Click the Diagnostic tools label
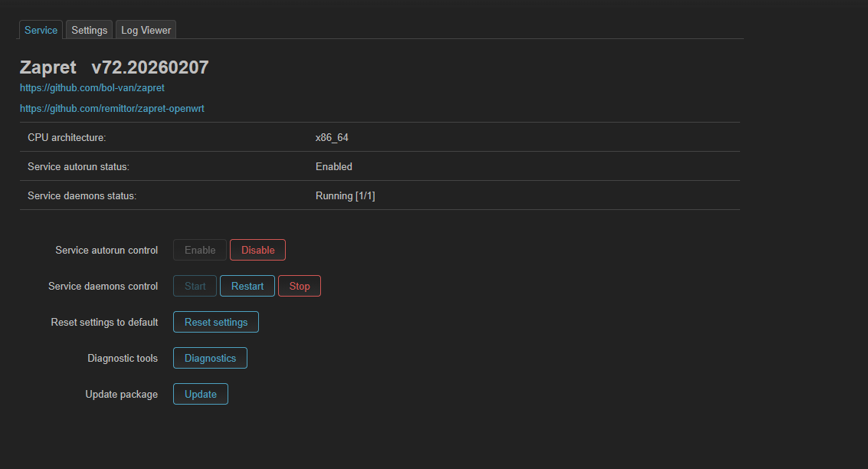 click(x=123, y=358)
